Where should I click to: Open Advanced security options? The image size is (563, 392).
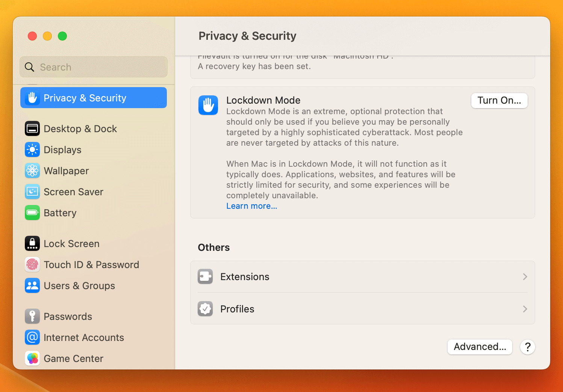tap(480, 347)
